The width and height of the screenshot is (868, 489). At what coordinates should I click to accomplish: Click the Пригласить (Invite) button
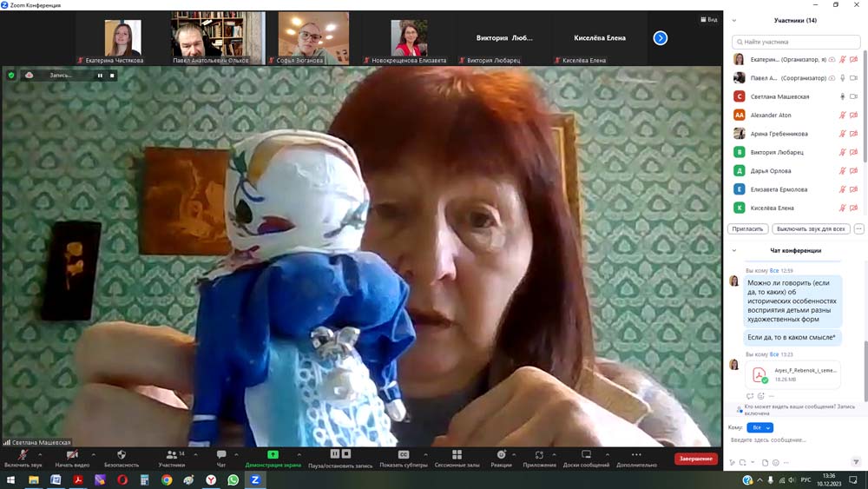click(x=747, y=229)
